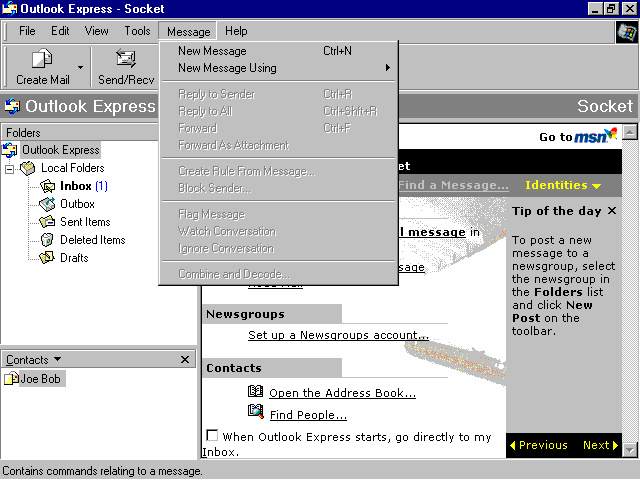Click the Create Mail toolbar icon
Image resolution: width=640 pixels, height=480 pixels.
pyautogui.click(x=42, y=59)
